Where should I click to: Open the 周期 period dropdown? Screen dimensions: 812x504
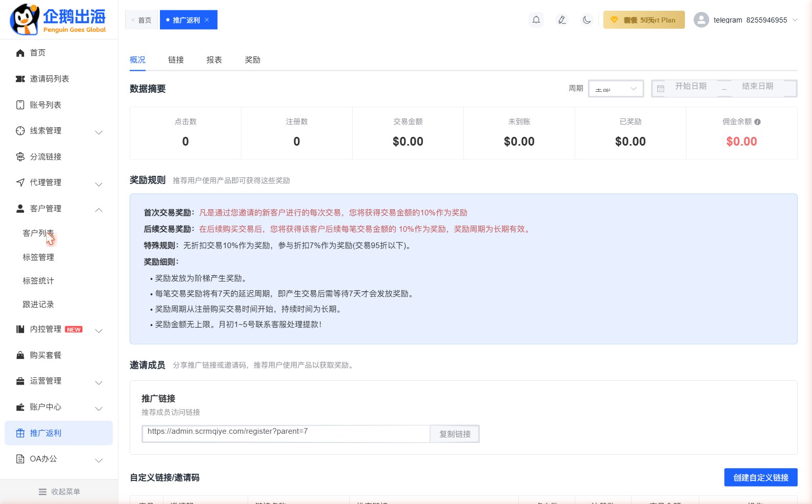[616, 89]
